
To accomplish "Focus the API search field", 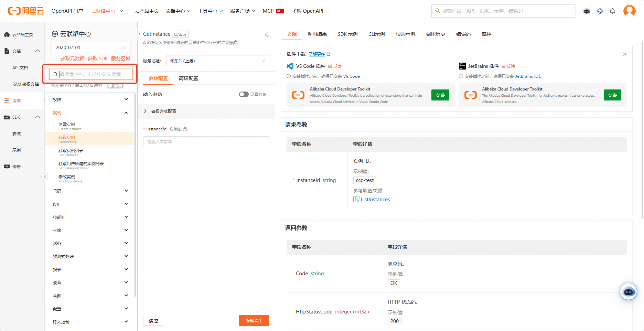I will 91,74.
